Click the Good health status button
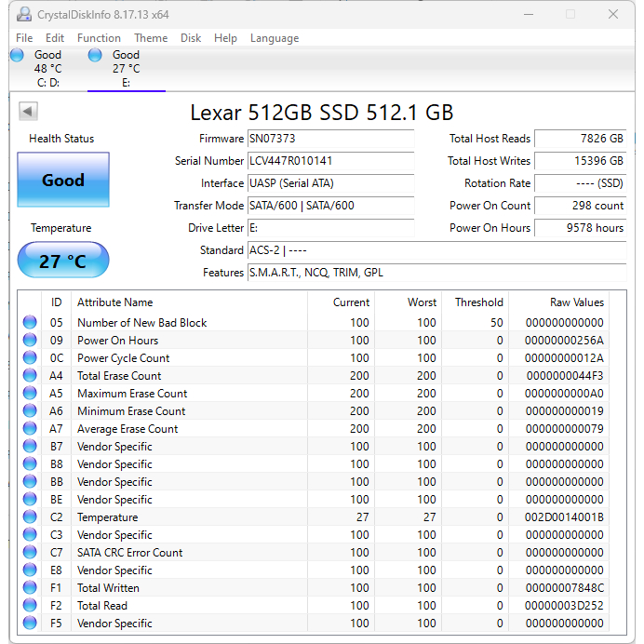Image resolution: width=644 pixels, height=644 pixels. coord(63,181)
